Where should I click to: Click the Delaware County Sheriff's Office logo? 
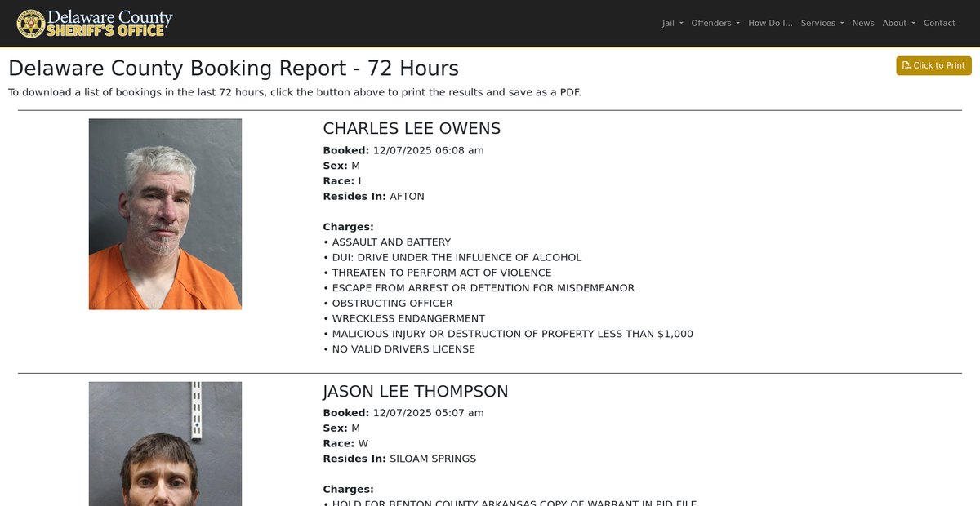pyautogui.click(x=95, y=23)
